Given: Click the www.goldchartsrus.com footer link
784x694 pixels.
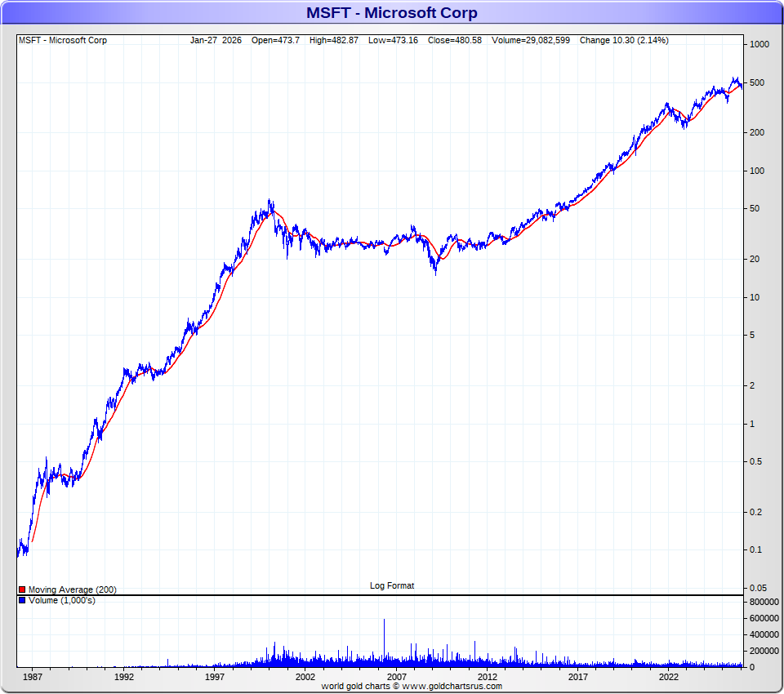Looking at the screenshot, I should [x=450, y=687].
